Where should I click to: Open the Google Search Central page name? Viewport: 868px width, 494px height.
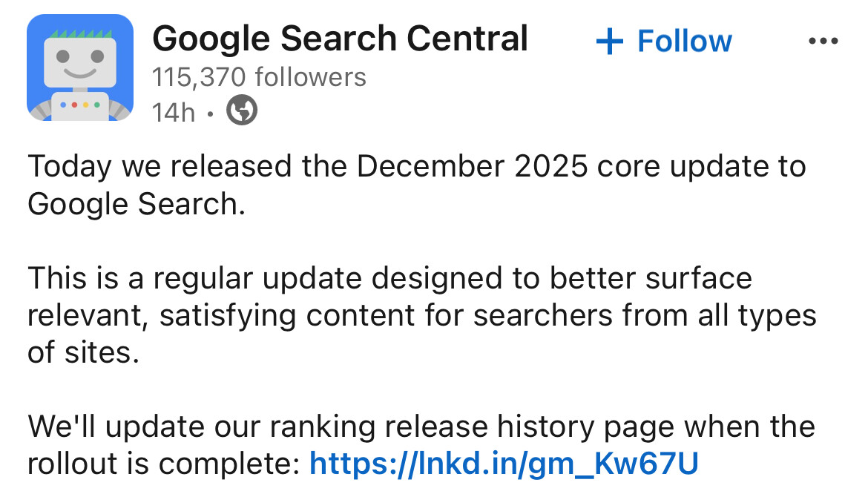(341, 39)
